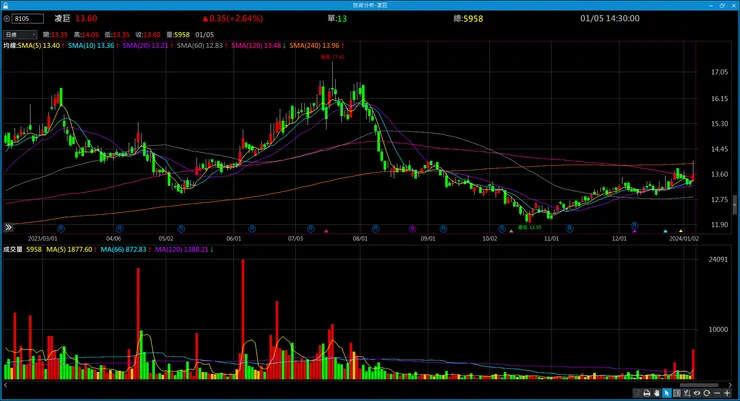Click the blue month marker after 10/02
The width and height of the screenshot is (740, 401).
[502, 228]
